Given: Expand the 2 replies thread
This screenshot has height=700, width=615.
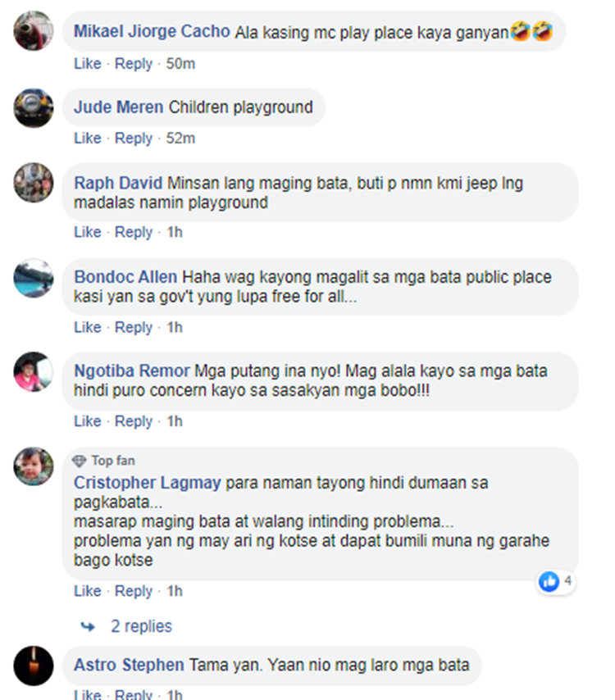Looking at the screenshot, I should pyautogui.click(x=141, y=626).
